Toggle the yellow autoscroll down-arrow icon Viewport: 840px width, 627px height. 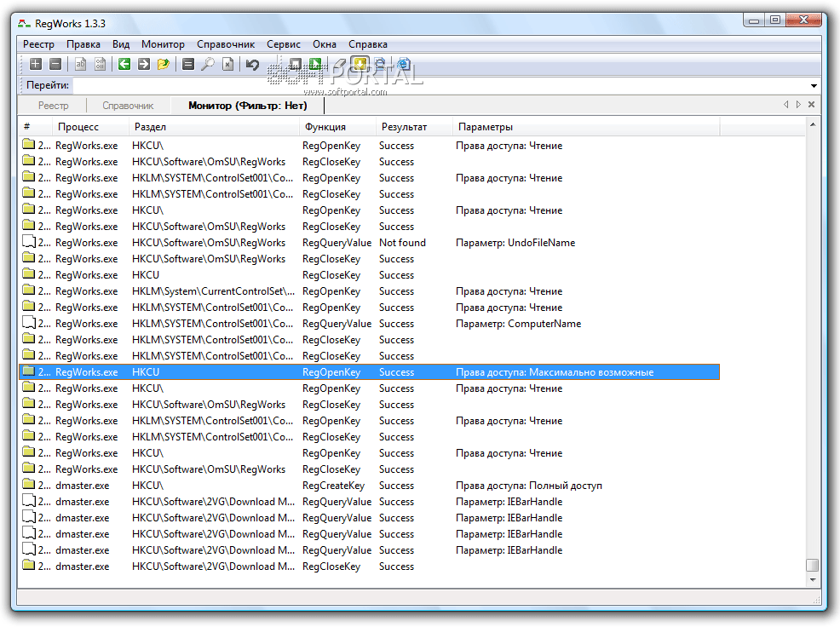(360, 64)
